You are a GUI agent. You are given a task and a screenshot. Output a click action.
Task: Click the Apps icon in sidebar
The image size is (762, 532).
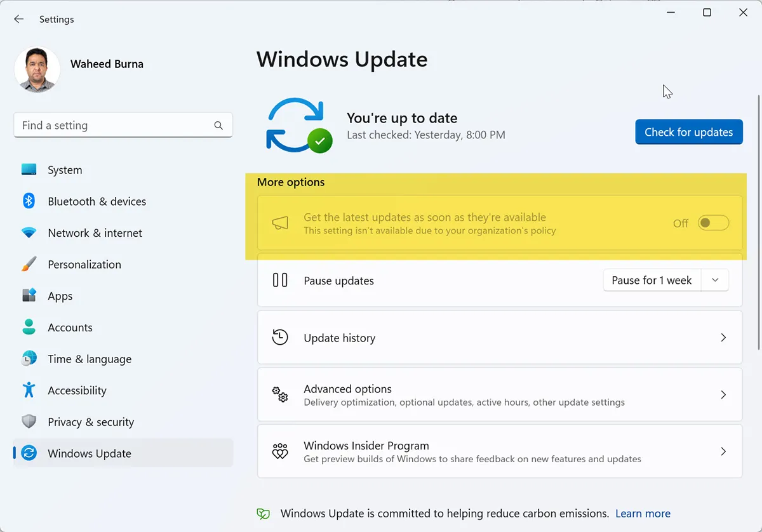[x=29, y=296]
